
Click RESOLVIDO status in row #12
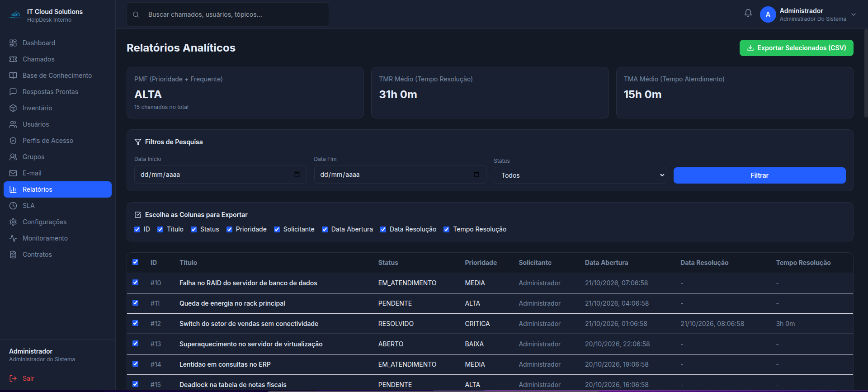coord(396,324)
